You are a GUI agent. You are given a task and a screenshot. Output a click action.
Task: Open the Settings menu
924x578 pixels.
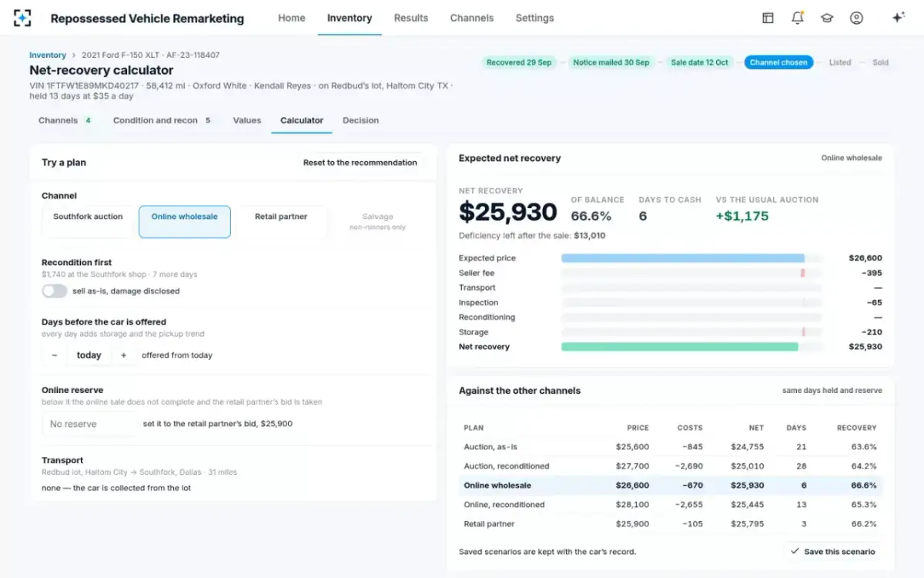(534, 18)
